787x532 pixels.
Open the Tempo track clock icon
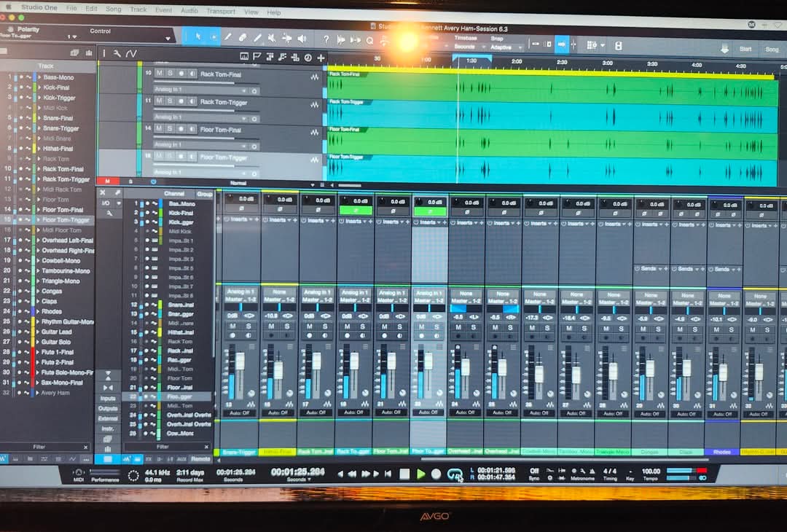(308, 58)
